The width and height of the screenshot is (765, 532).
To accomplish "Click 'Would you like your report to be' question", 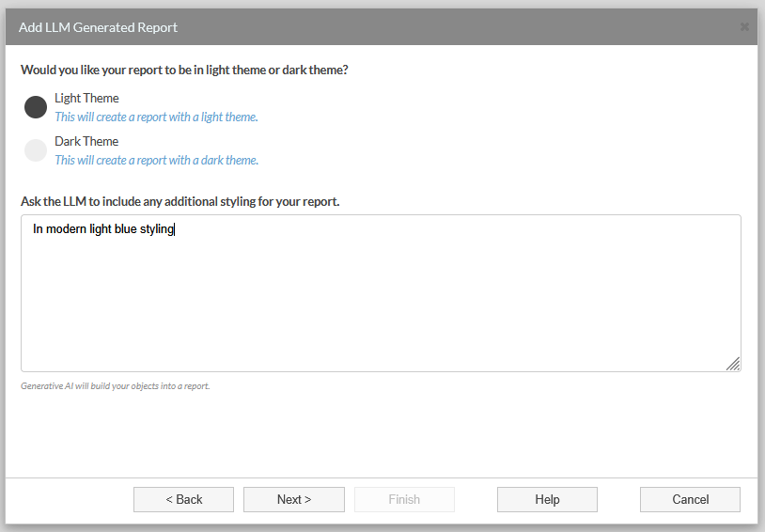I will tap(184, 70).
